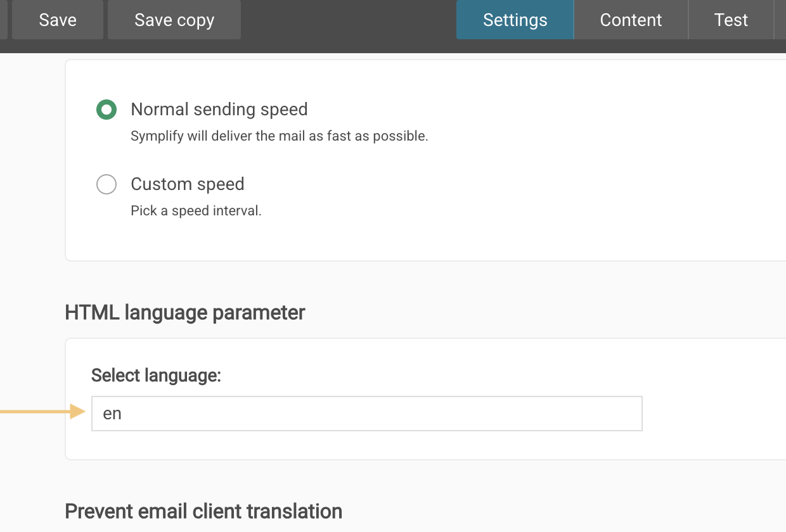This screenshot has height=532, width=786.
Task: Switch to the Content tab
Action: (x=631, y=20)
